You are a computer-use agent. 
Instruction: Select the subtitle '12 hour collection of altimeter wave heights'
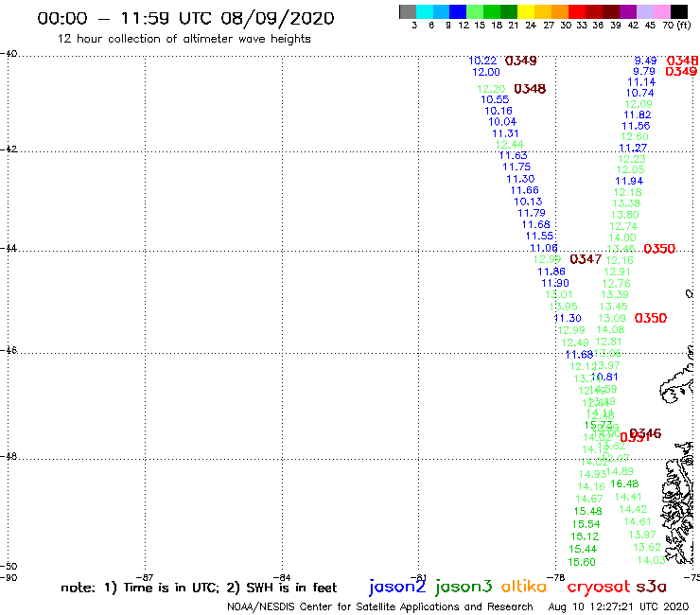coord(184,39)
